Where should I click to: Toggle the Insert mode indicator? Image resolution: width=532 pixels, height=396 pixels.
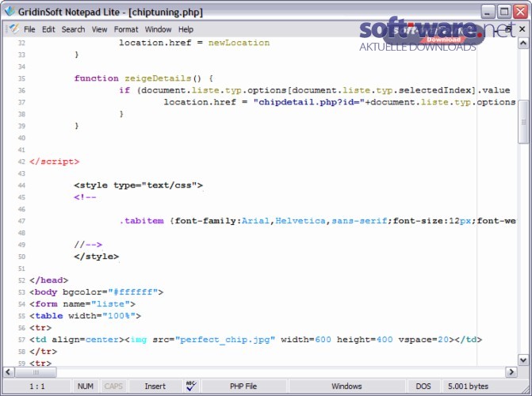(155, 386)
